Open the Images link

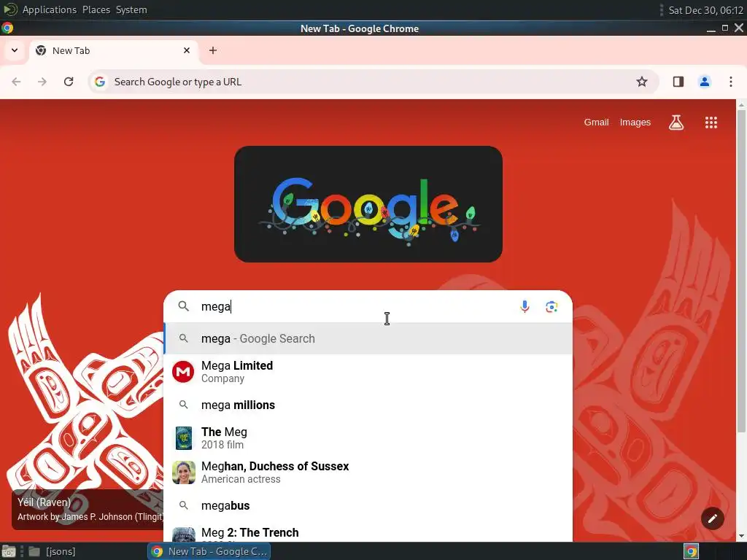635,122
